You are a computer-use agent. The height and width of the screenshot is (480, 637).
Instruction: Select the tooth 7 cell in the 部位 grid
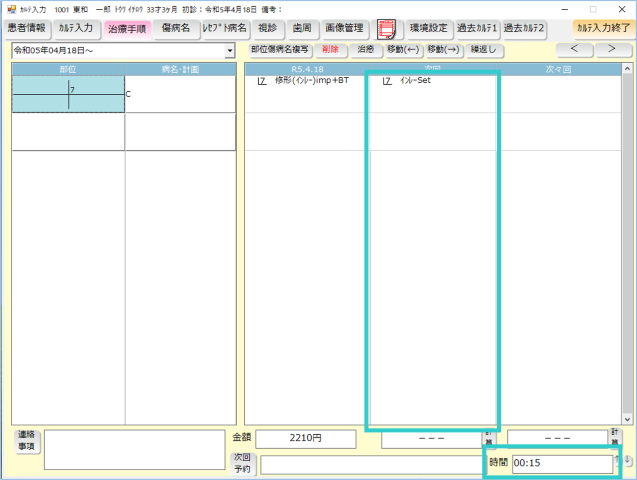68,93
